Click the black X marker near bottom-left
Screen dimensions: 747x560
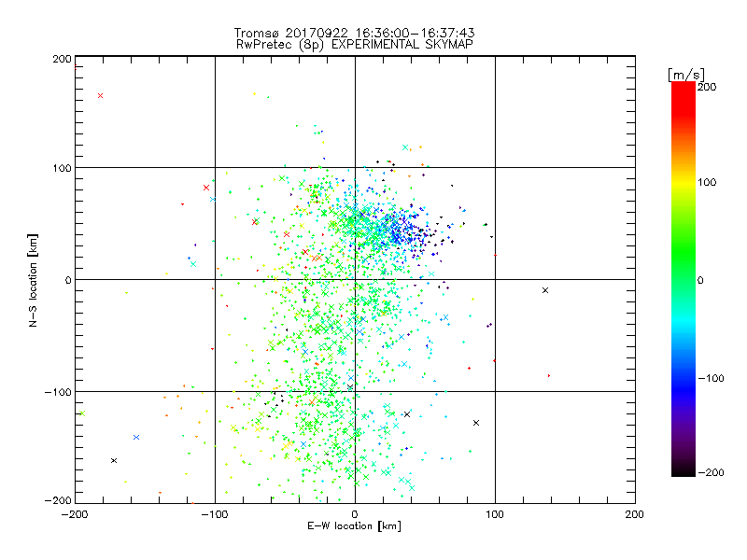[x=114, y=460]
